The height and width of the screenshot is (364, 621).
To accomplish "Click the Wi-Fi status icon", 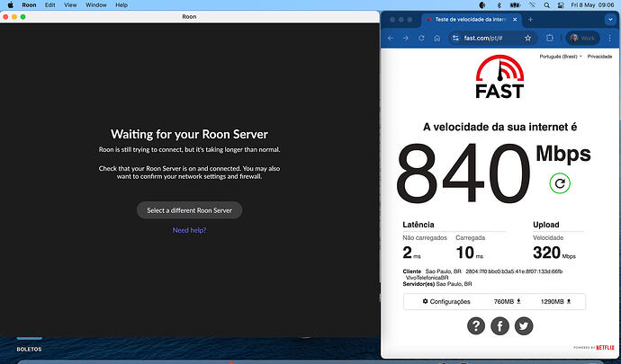I will (532, 5).
